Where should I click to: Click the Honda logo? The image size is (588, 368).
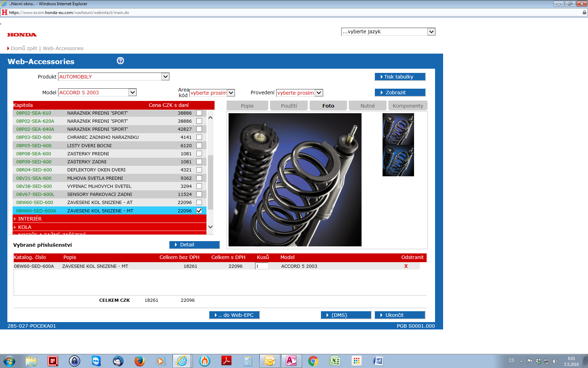coord(22,35)
